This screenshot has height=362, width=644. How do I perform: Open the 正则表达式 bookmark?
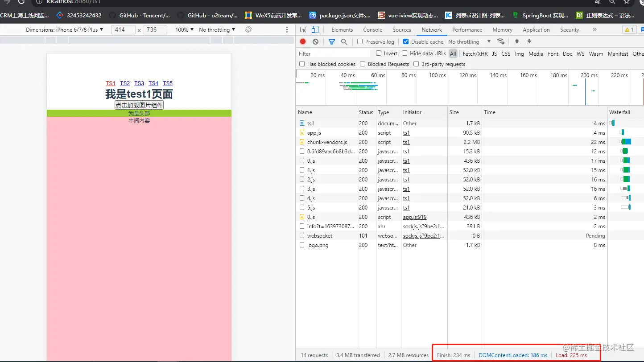(605, 15)
